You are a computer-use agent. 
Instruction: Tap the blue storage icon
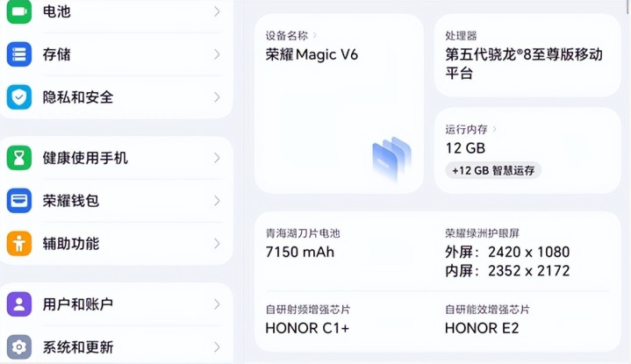click(19, 54)
